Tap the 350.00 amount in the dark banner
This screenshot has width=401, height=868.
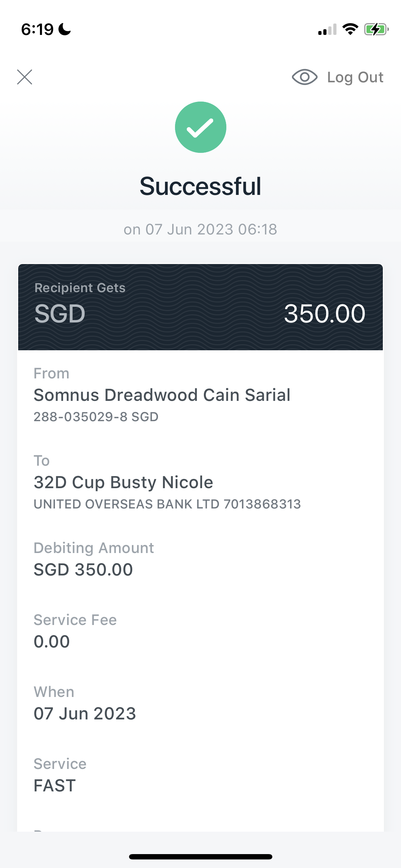(325, 314)
